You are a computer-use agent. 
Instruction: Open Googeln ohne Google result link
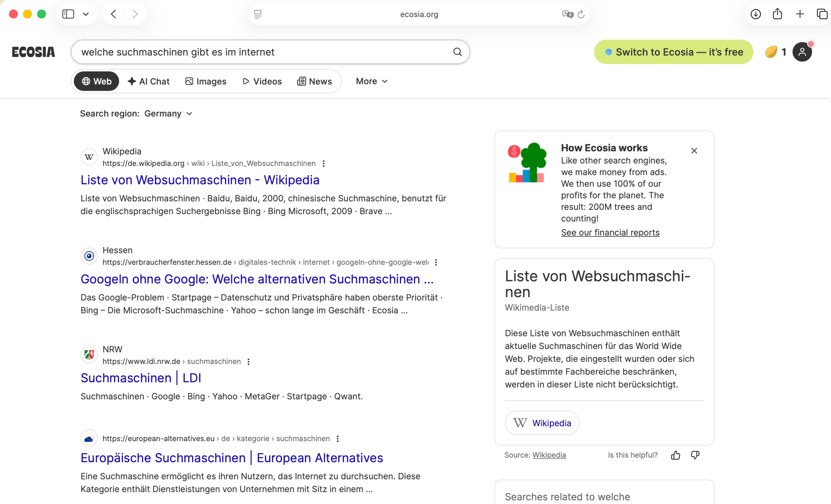(257, 279)
